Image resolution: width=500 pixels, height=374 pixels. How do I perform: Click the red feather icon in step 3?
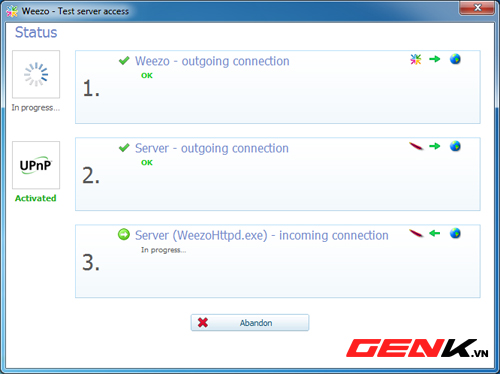[x=416, y=233]
